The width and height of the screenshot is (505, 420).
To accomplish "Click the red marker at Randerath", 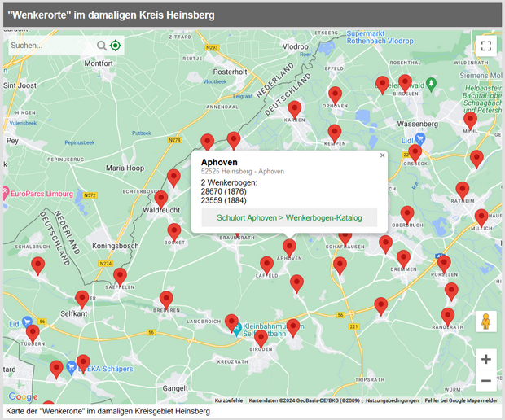I will click(448, 317).
